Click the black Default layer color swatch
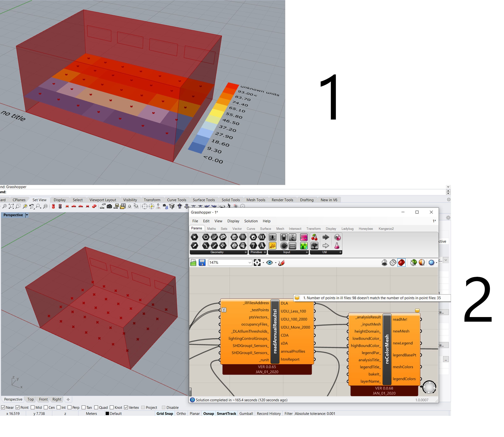Image resolution: width=504 pixels, height=437 pixels. [107, 414]
